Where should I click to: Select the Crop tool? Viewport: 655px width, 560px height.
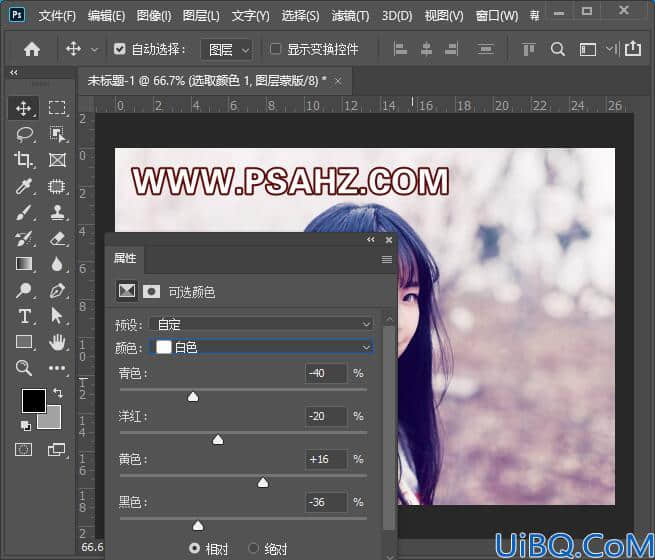click(x=23, y=160)
